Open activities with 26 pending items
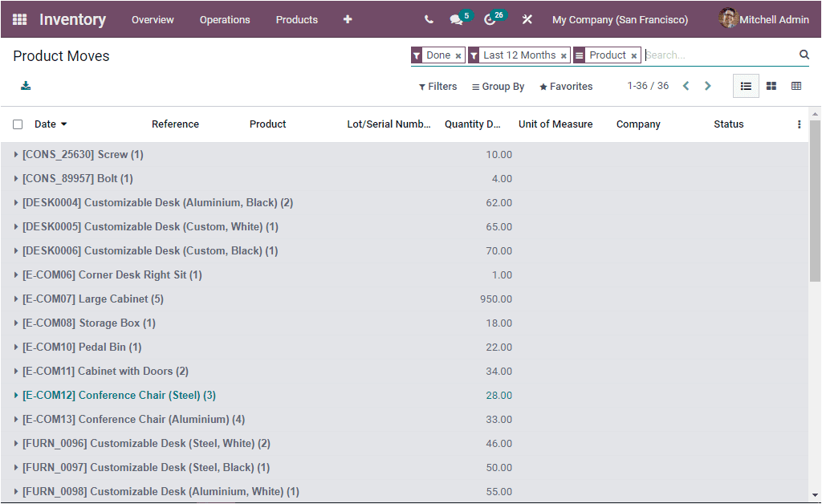This screenshot has width=822, height=504. click(490, 19)
